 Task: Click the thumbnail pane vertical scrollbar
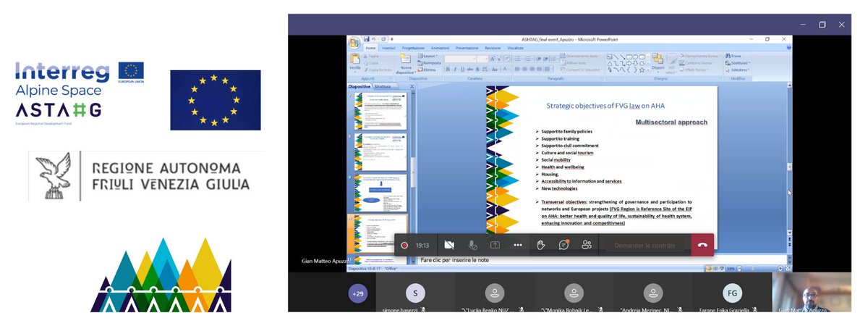414,172
